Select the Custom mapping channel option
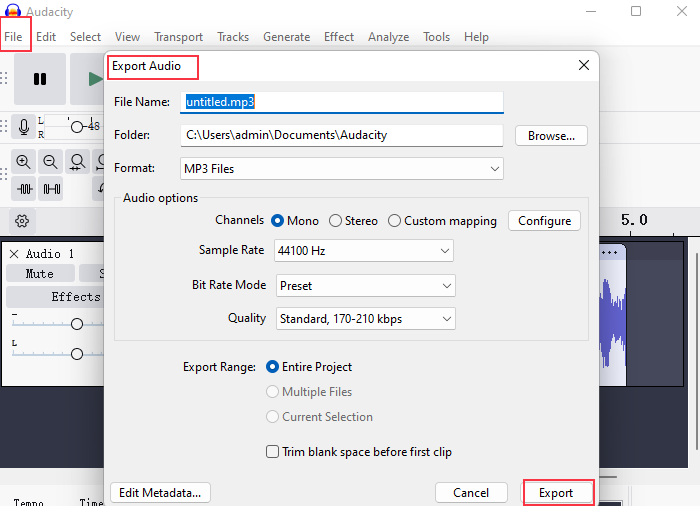The height and width of the screenshot is (506, 700). click(442, 221)
